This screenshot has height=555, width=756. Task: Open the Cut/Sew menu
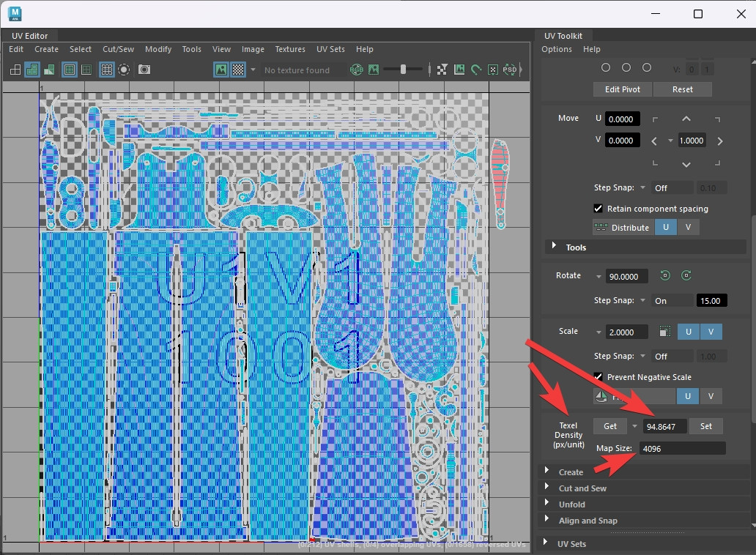[118, 49]
